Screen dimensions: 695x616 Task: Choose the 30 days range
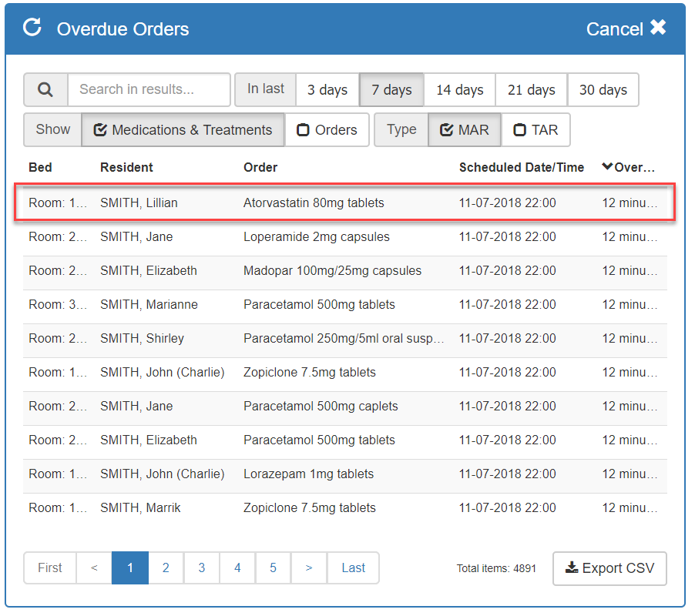pyautogui.click(x=603, y=90)
